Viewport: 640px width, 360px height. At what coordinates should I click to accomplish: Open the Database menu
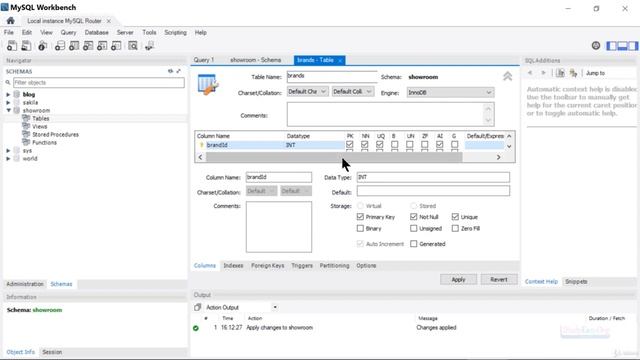point(97,32)
